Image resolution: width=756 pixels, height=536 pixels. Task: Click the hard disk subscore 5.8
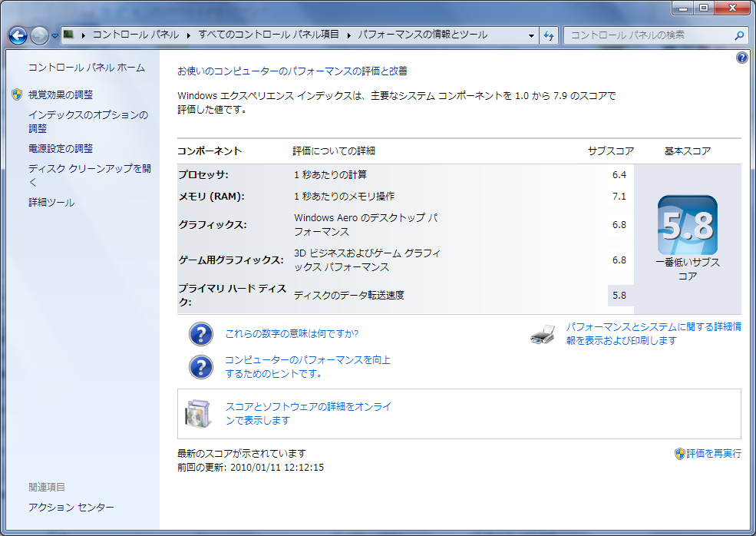coord(619,295)
